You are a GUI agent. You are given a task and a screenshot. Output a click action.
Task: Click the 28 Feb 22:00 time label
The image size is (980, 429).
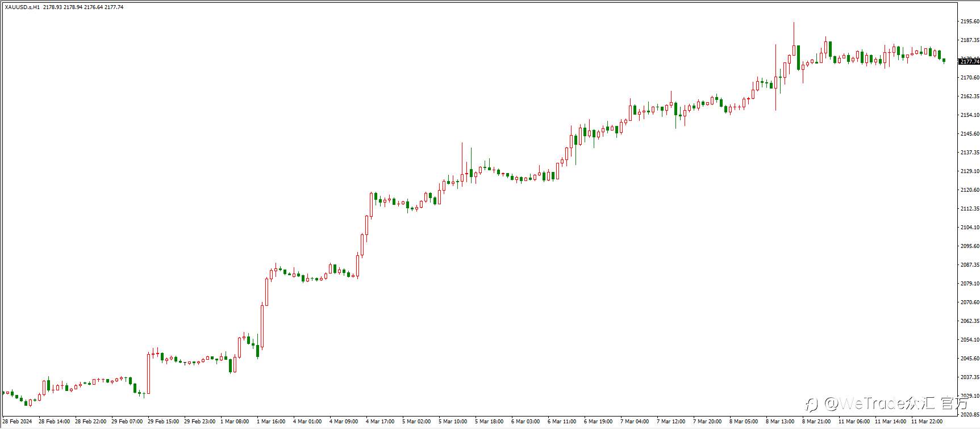91,422
